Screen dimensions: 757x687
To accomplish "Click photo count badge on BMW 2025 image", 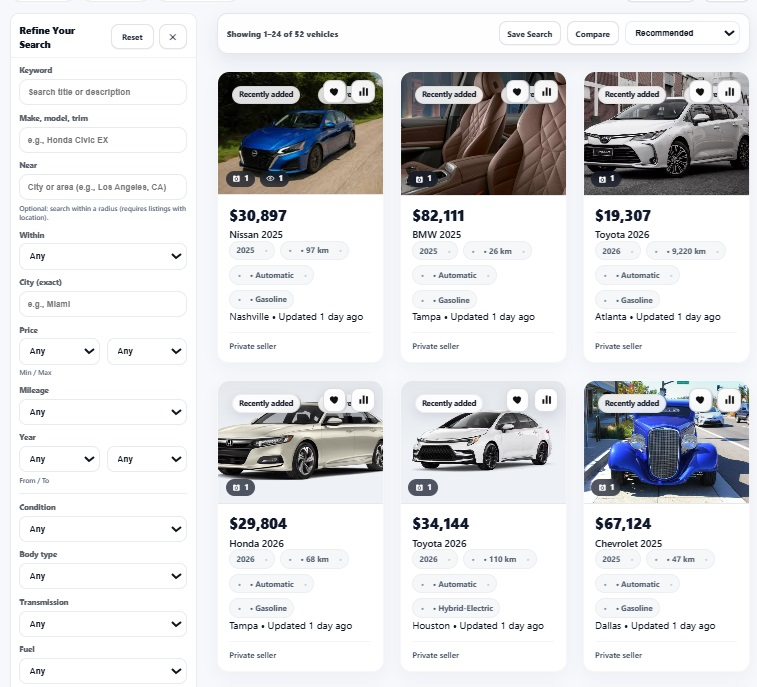I will [423, 179].
